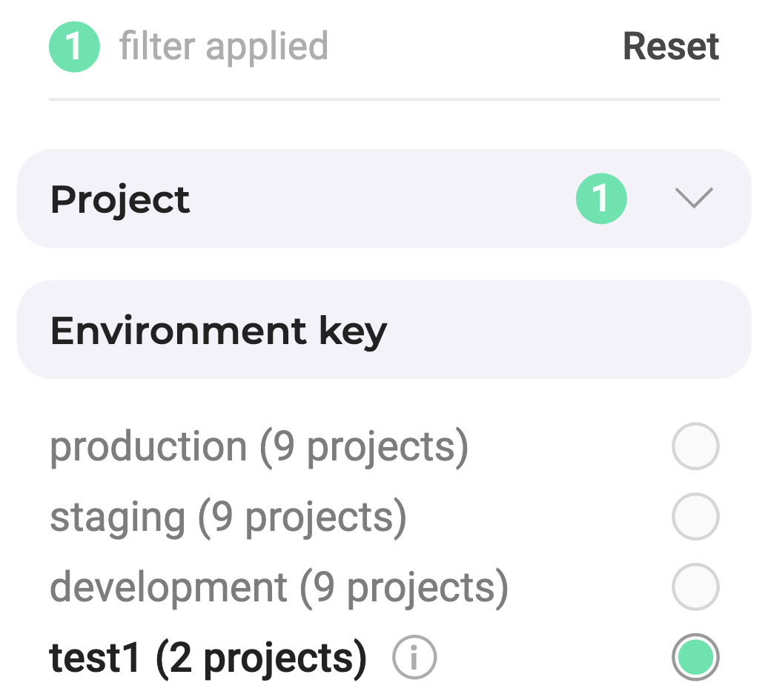This screenshot has width=768, height=700.
Task: Open the info icon next to test1
Action: 414,658
